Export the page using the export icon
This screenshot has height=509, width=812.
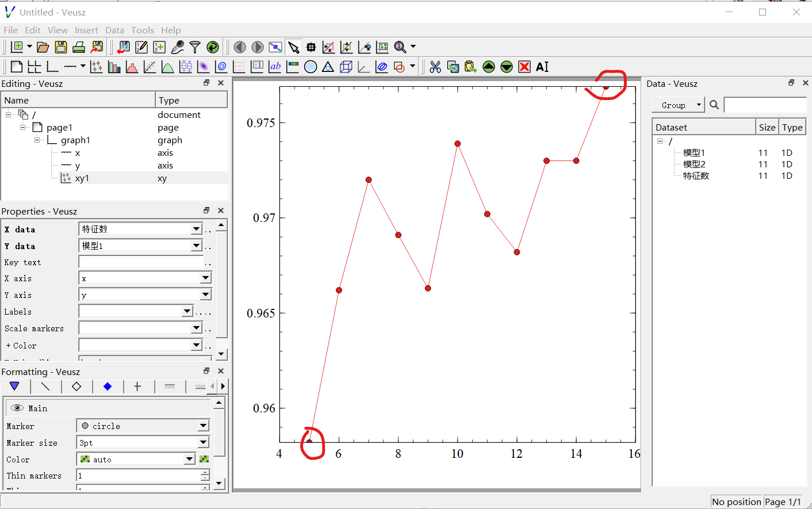[97, 47]
